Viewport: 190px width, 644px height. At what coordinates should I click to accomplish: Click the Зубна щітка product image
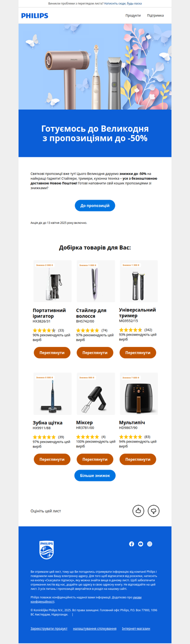[52, 394]
